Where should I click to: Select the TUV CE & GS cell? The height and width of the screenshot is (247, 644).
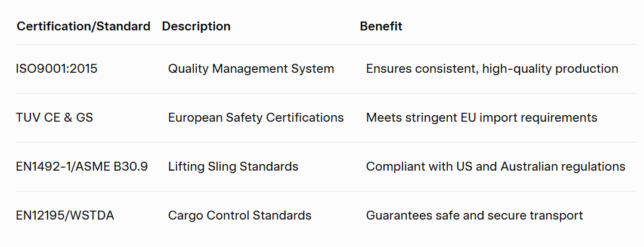pos(54,118)
